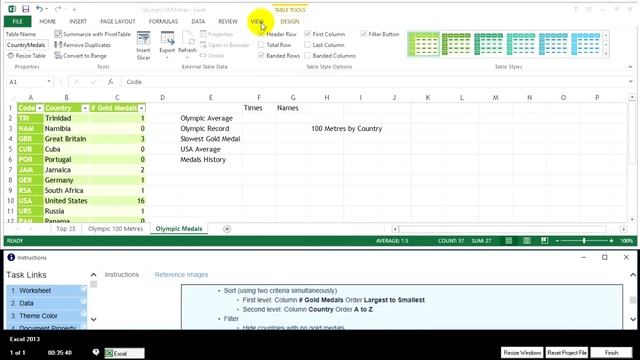The height and width of the screenshot is (360, 640).
Task: Click the hint lightbulb icon at bottom
Action: (96, 352)
